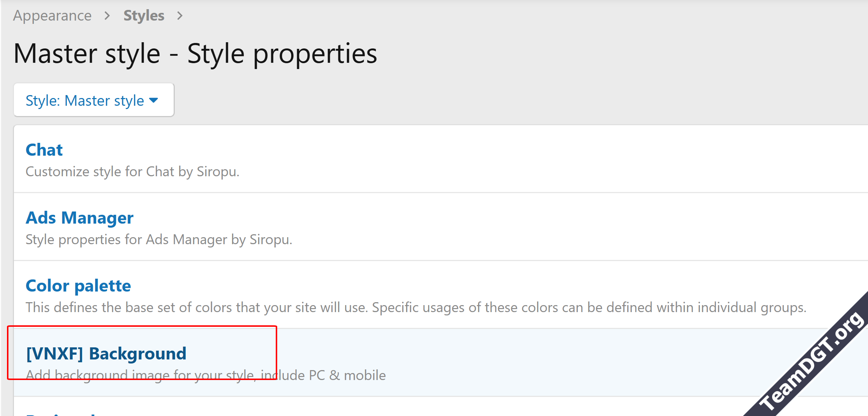Click "Customize style for Chat by Siropu" description
Image resolution: width=868 pixels, height=416 pixels.
(132, 171)
